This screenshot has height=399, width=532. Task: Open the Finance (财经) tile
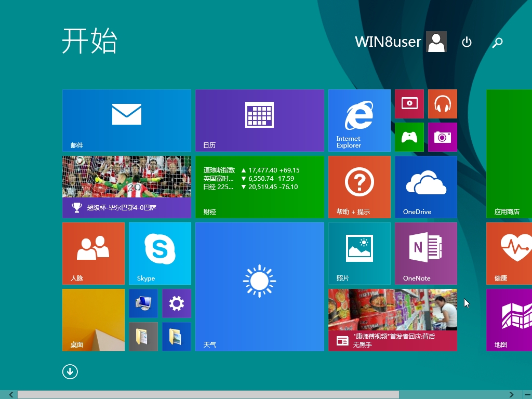[x=260, y=187]
